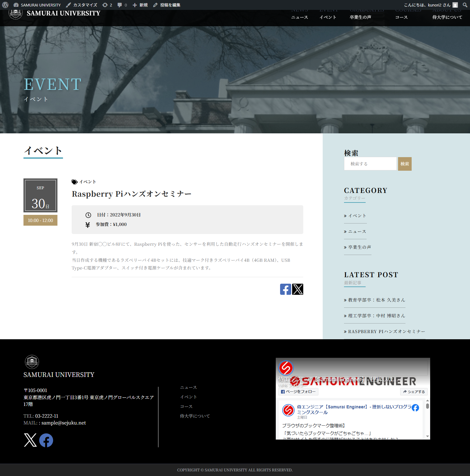Image resolution: width=470 pixels, height=476 pixels.
Task: Open カスタマイズ in the admin bar
Action: point(82,5)
